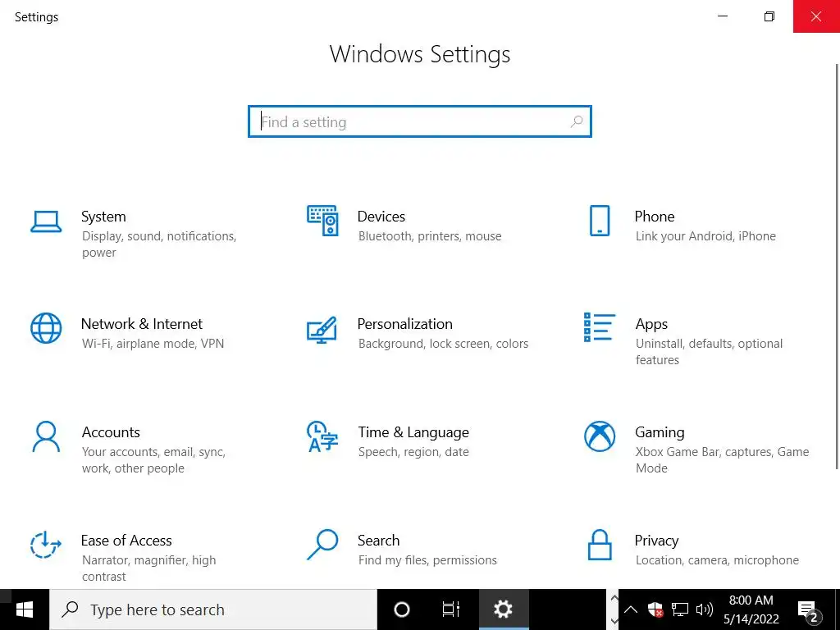Open volume speaker tray icon
This screenshot has width=840, height=630.
click(704, 609)
